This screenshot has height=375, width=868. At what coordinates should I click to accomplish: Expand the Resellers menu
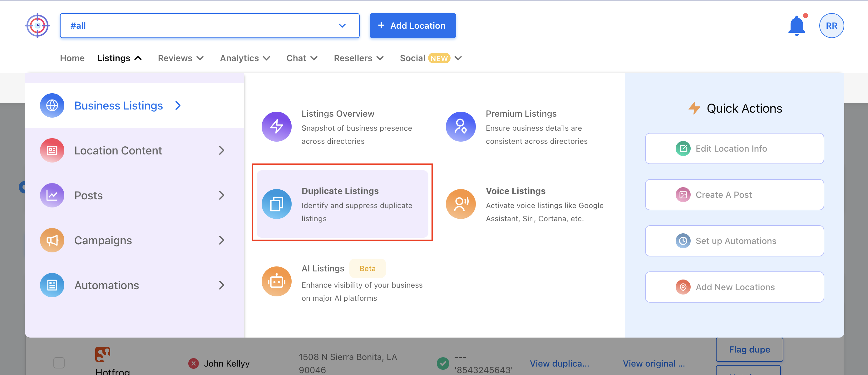coord(358,58)
